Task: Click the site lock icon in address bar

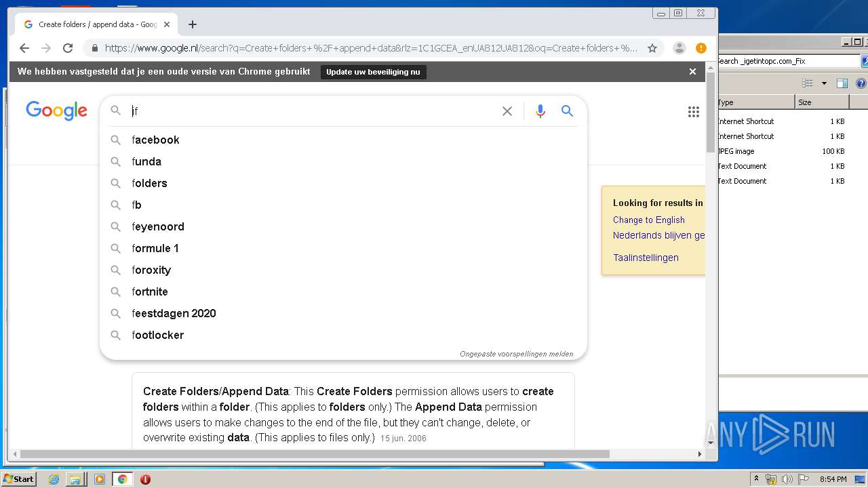Action: coord(94,48)
